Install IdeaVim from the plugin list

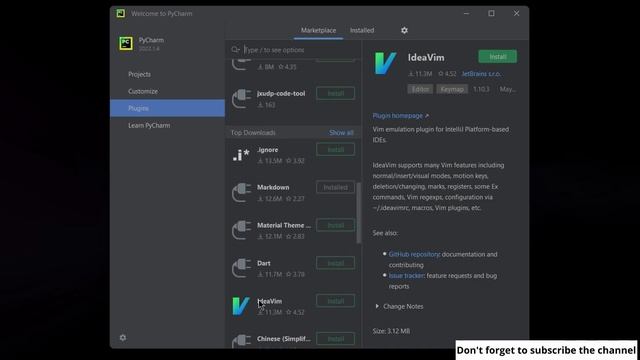[336, 301]
